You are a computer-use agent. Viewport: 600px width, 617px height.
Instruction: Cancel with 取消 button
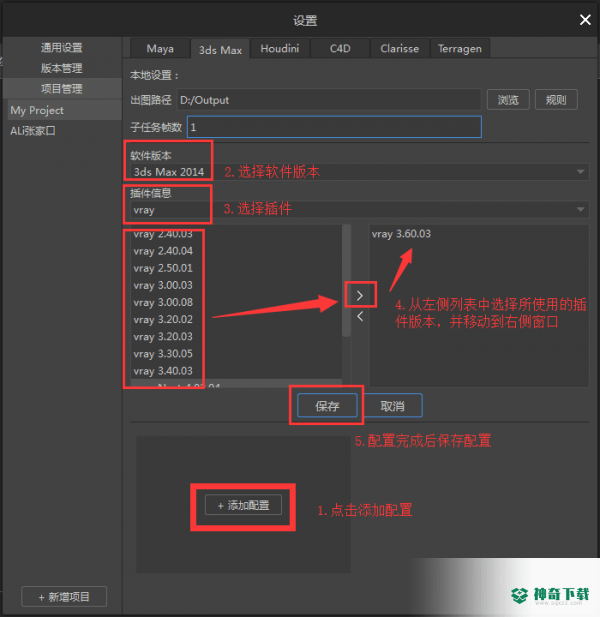pyautogui.click(x=392, y=406)
